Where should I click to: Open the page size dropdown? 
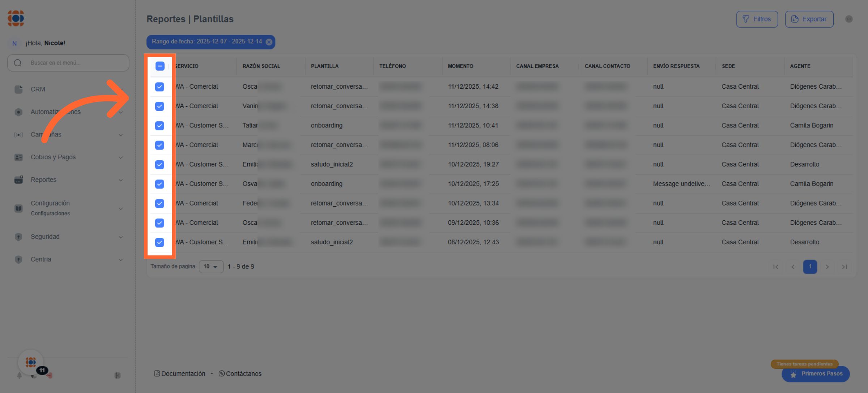(211, 267)
